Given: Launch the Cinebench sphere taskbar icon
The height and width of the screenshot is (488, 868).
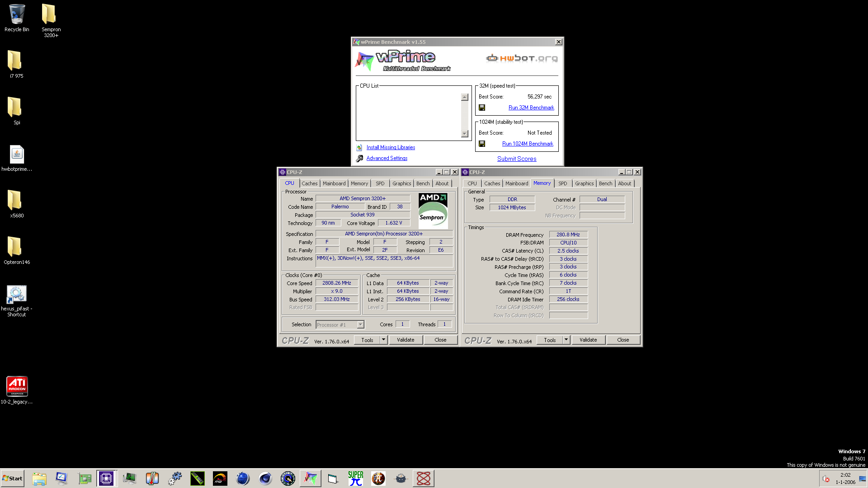Looking at the screenshot, I should pyautogui.click(x=265, y=479).
